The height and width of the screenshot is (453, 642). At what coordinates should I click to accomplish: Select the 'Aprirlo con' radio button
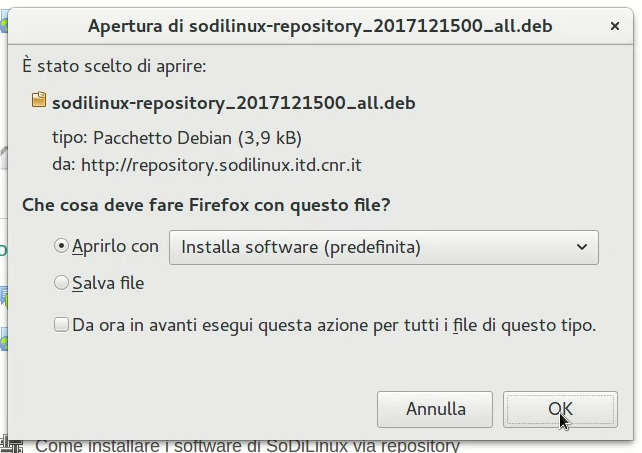point(62,246)
